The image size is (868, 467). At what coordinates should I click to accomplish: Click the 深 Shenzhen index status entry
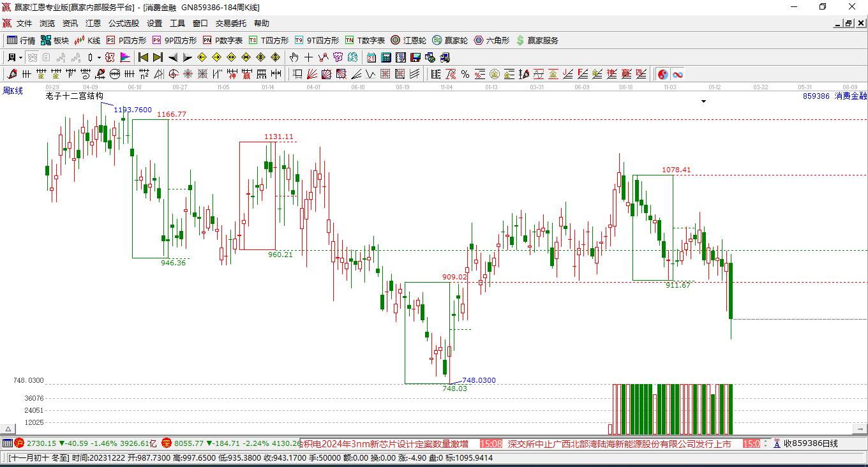(231, 443)
